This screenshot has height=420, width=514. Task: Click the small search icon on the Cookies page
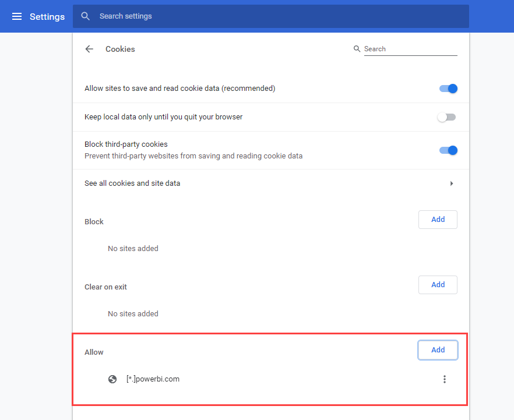(x=357, y=49)
